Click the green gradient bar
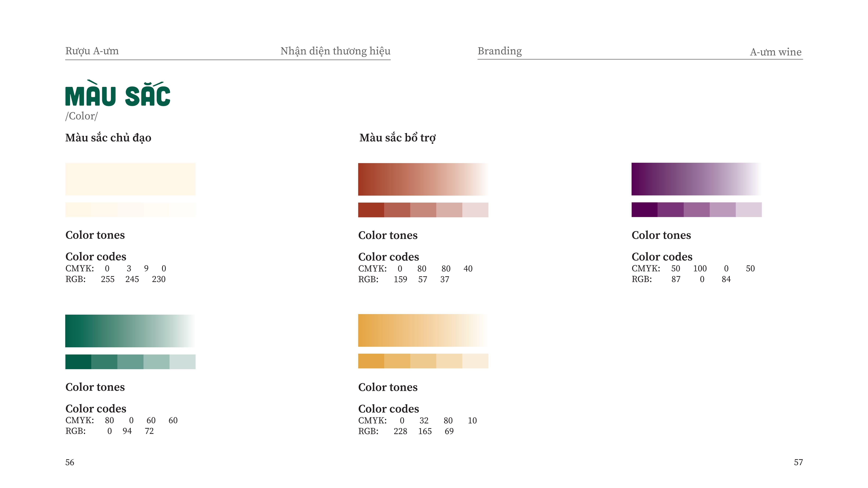Image resolution: width=868 pixels, height=488 pixels. [x=130, y=331]
